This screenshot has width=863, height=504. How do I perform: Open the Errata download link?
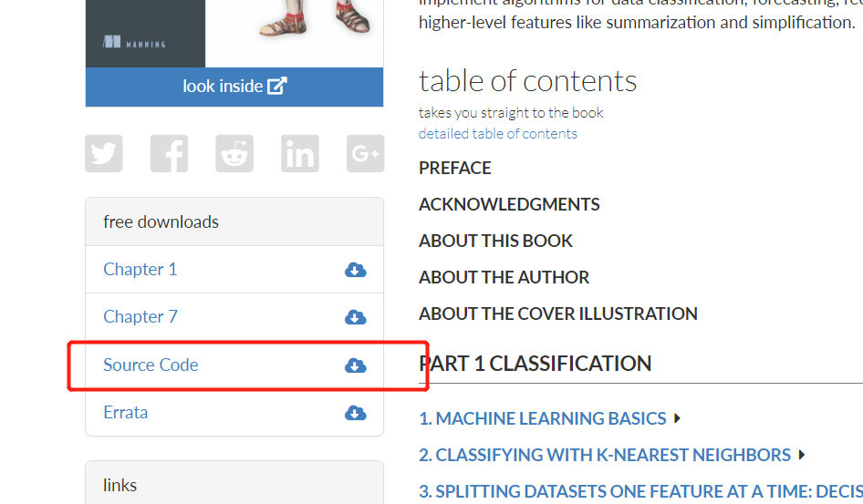[x=126, y=412]
